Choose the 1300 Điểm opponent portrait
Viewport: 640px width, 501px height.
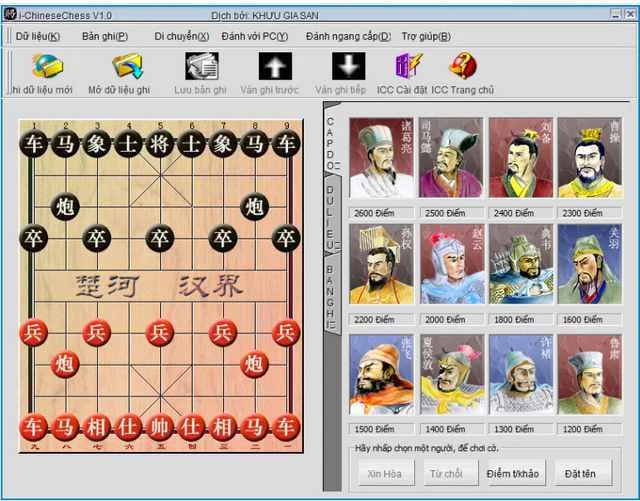point(521,375)
